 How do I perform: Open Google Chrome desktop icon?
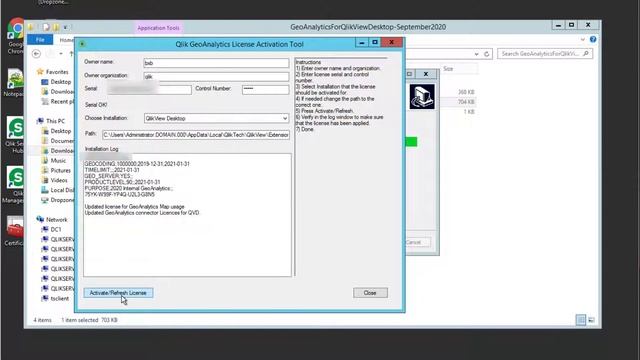click(16, 36)
